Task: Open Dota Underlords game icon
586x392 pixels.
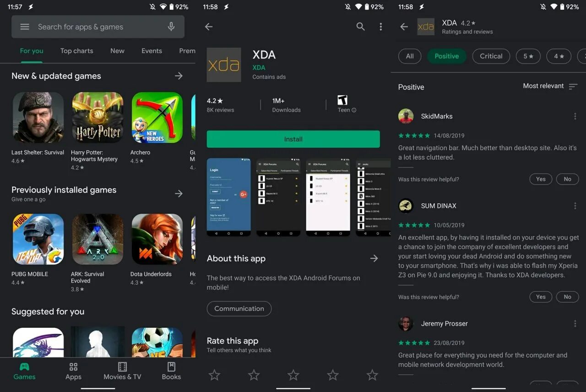Action: point(157,239)
